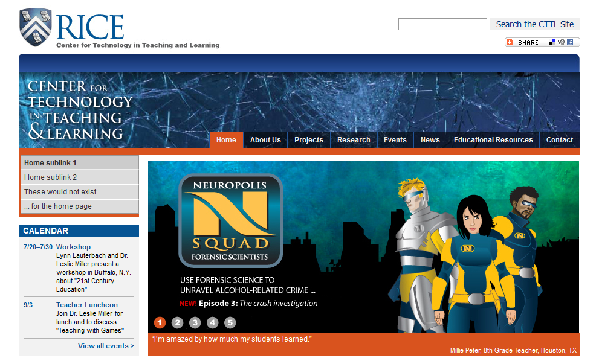
Task: Select the Home navigation tab
Action: (226, 140)
